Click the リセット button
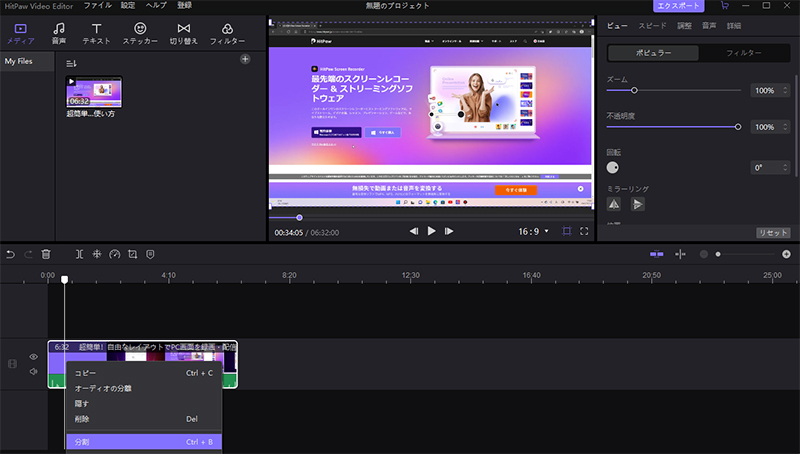The image size is (800, 454). (x=773, y=232)
